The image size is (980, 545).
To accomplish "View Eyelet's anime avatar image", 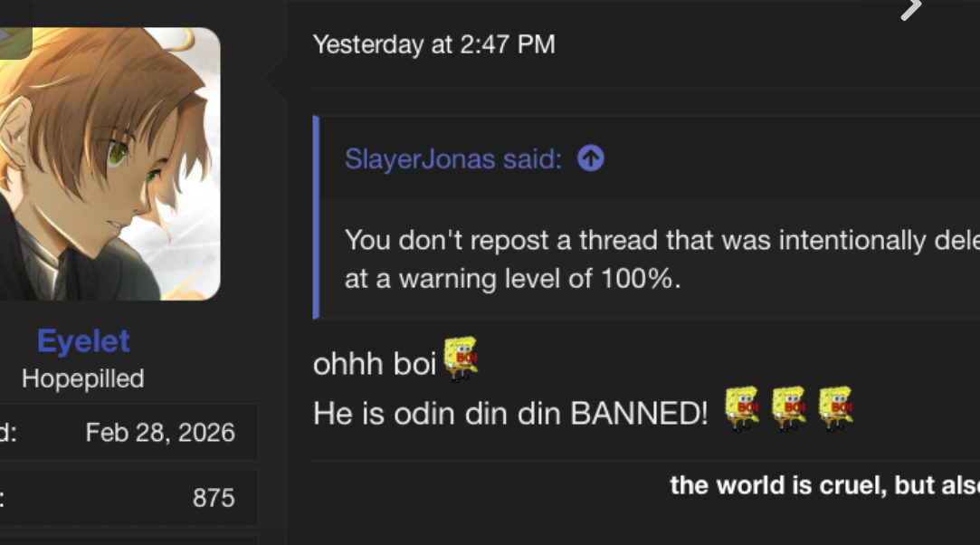I will pos(110,164).
